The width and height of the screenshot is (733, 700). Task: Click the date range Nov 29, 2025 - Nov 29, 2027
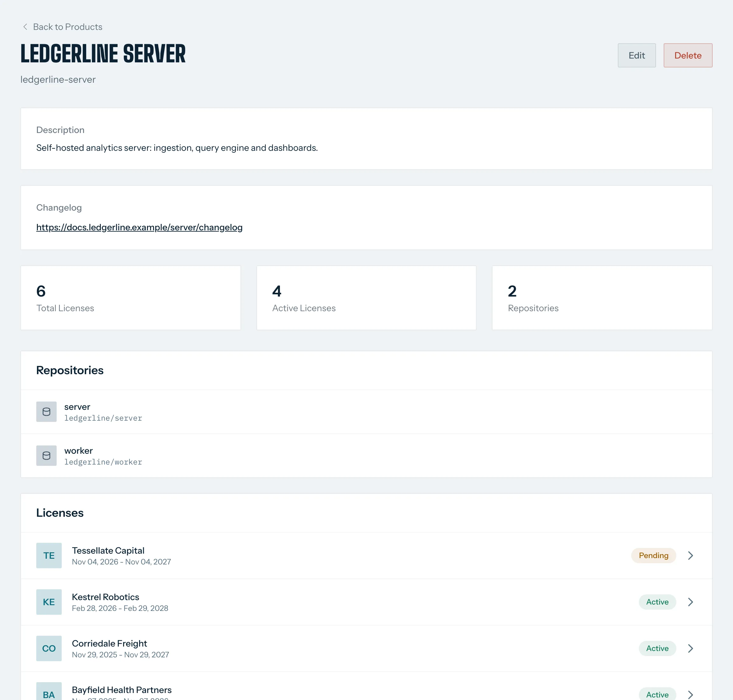[120, 655]
